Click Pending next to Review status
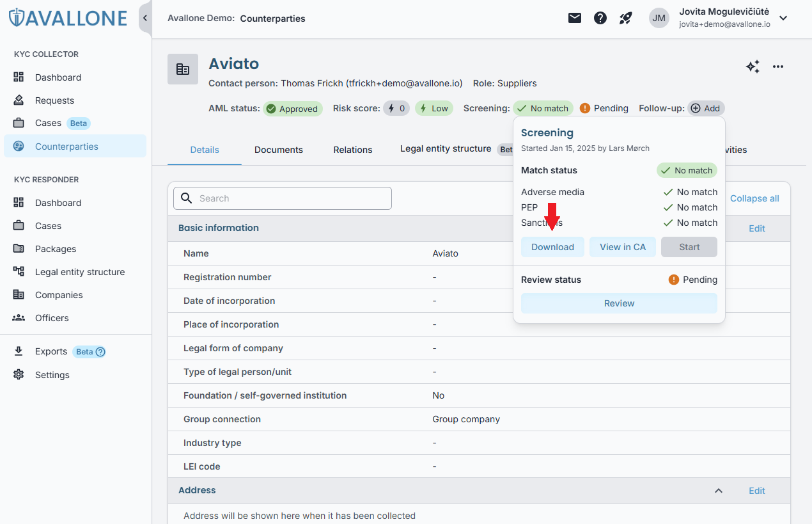 coord(693,280)
